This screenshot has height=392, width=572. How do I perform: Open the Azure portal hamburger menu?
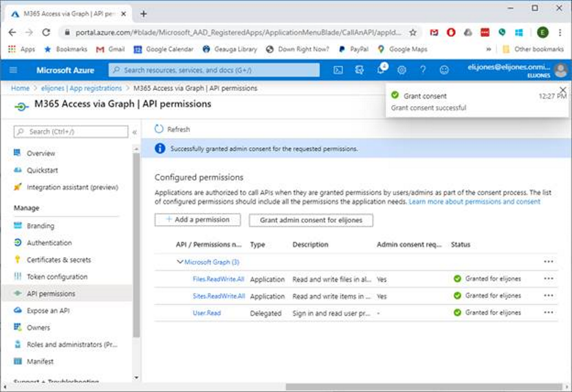13,70
